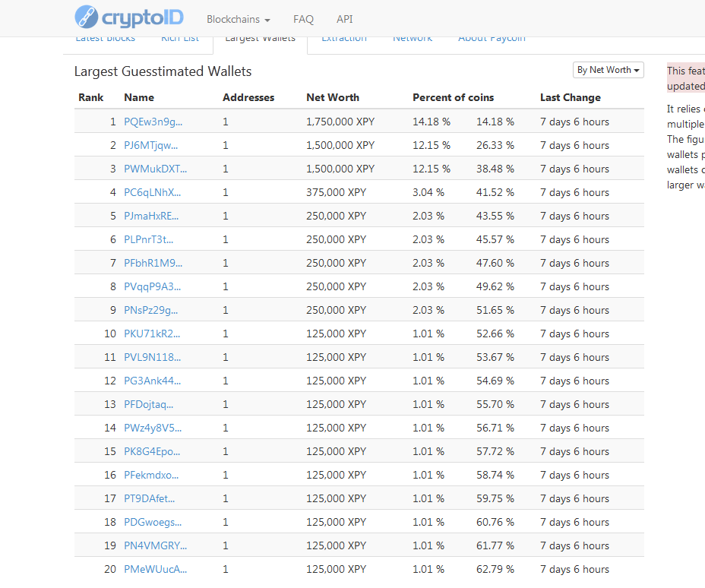Image resolution: width=705 pixels, height=588 pixels.
Task: Click the Addresses column header
Action: coord(248,97)
